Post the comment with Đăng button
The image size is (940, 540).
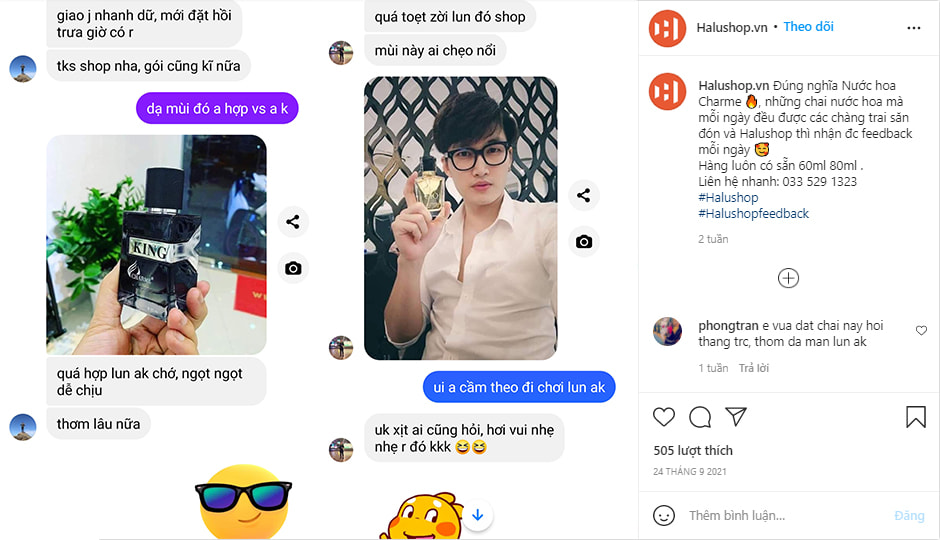(x=909, y=515)
